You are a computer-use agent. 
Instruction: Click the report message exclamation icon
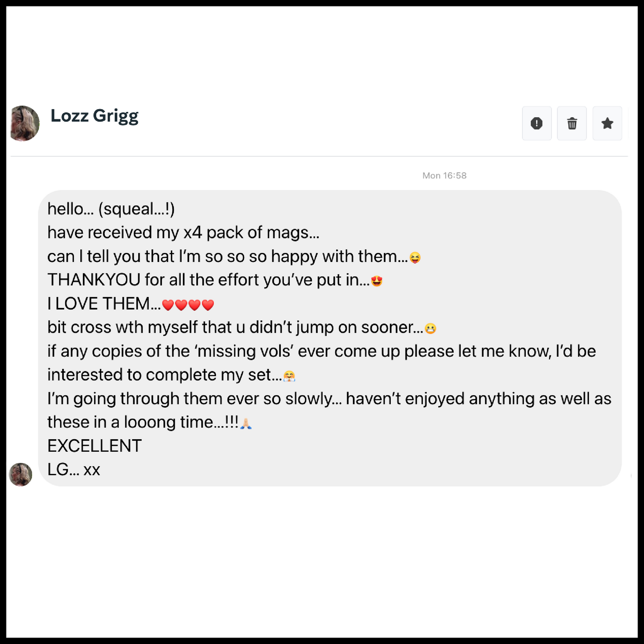point(536,124)
